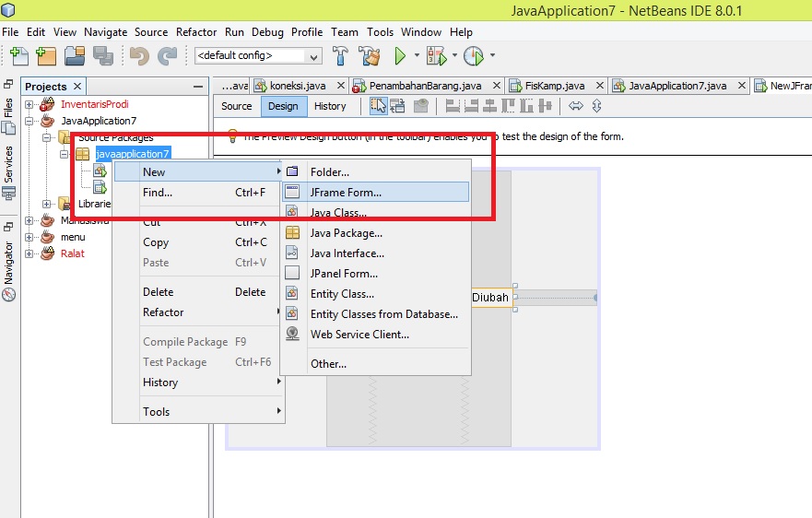Click the Clean and Build icon
Image resolution: width=812 pixels, height=518 pixels.
(x=370, y=55)
